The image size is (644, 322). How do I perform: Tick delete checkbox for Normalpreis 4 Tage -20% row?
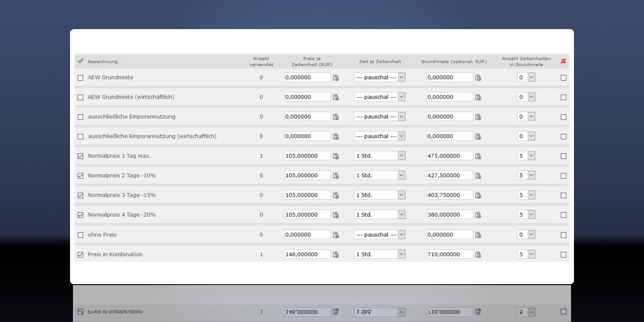tap(563, 215)
